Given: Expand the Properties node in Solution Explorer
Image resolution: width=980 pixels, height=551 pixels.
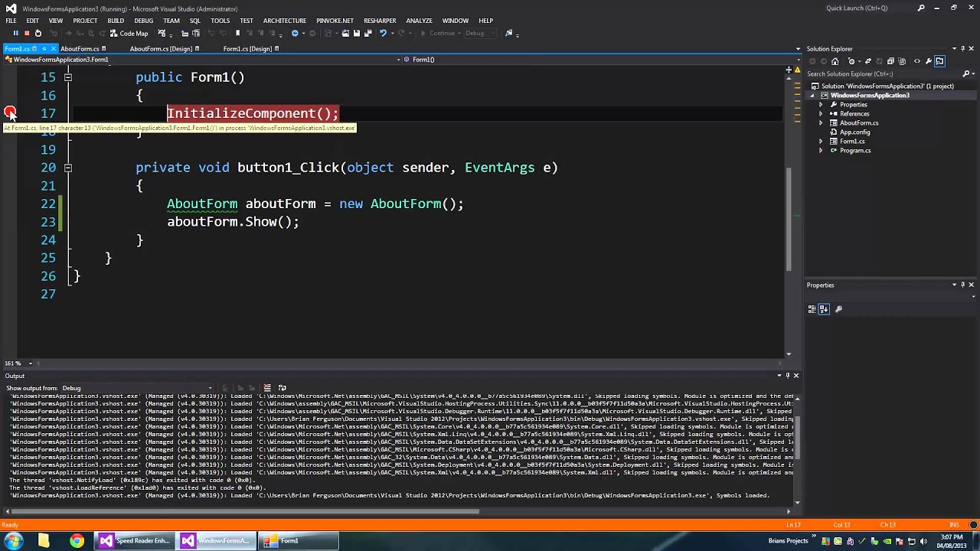Looking at the screenshot, I should point(822,105).
